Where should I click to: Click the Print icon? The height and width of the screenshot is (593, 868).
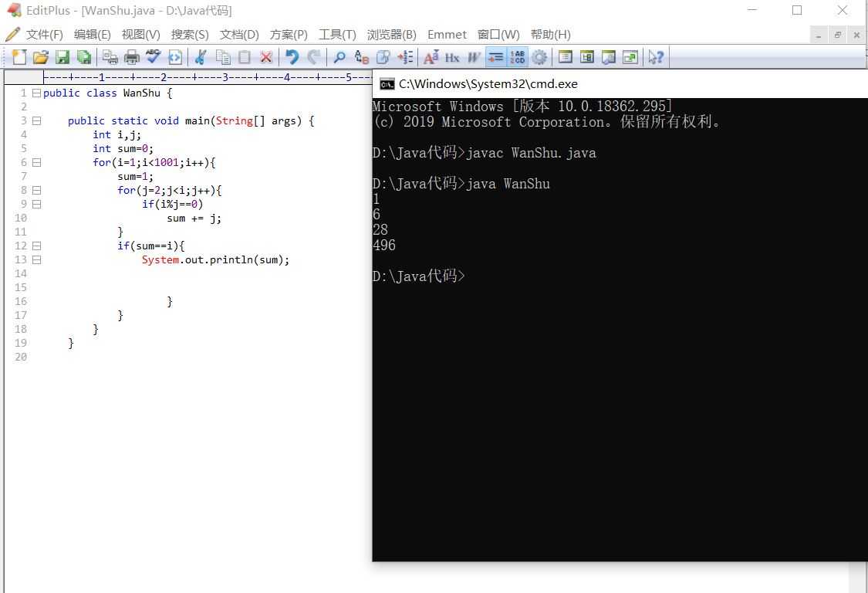pyautogui.click(x=132, y=57)
